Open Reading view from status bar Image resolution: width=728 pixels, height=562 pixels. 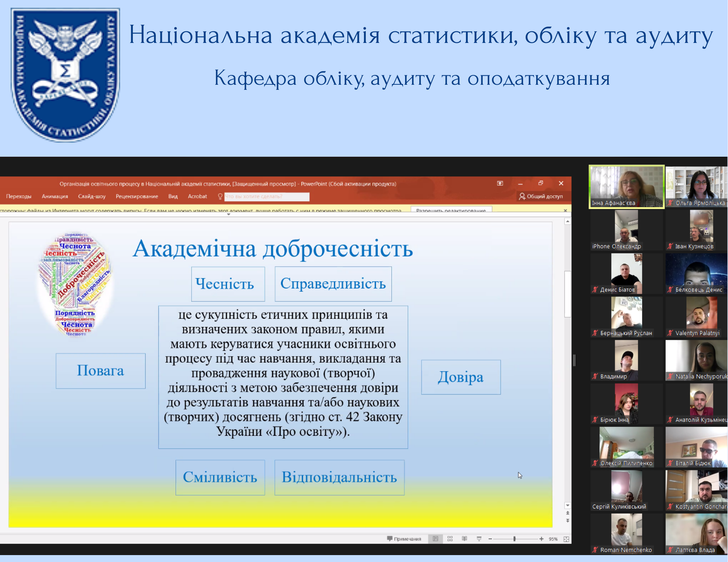464,539
